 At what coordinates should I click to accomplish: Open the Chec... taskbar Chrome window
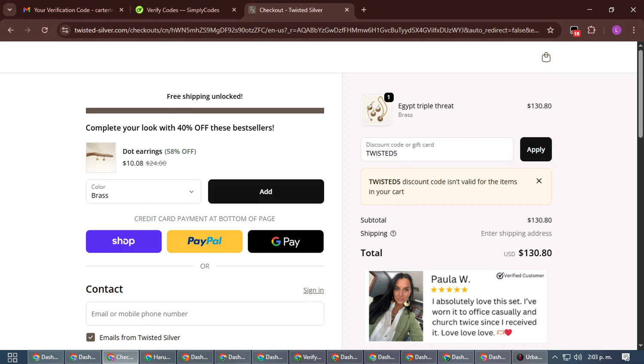(121, 357)
